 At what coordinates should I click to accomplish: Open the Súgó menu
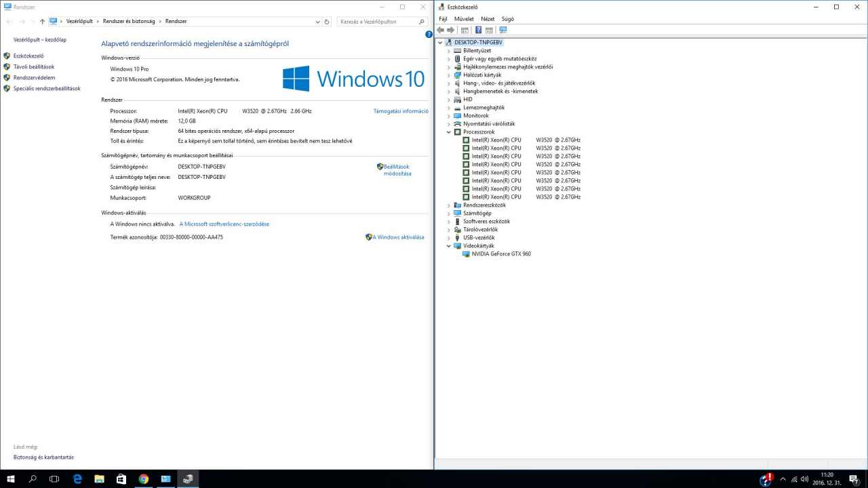click(x=508, y=19)
